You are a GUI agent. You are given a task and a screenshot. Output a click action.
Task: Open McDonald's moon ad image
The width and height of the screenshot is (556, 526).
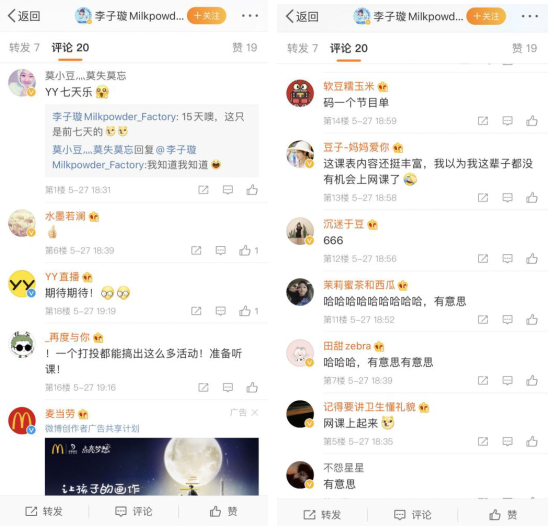coord(152,467)
